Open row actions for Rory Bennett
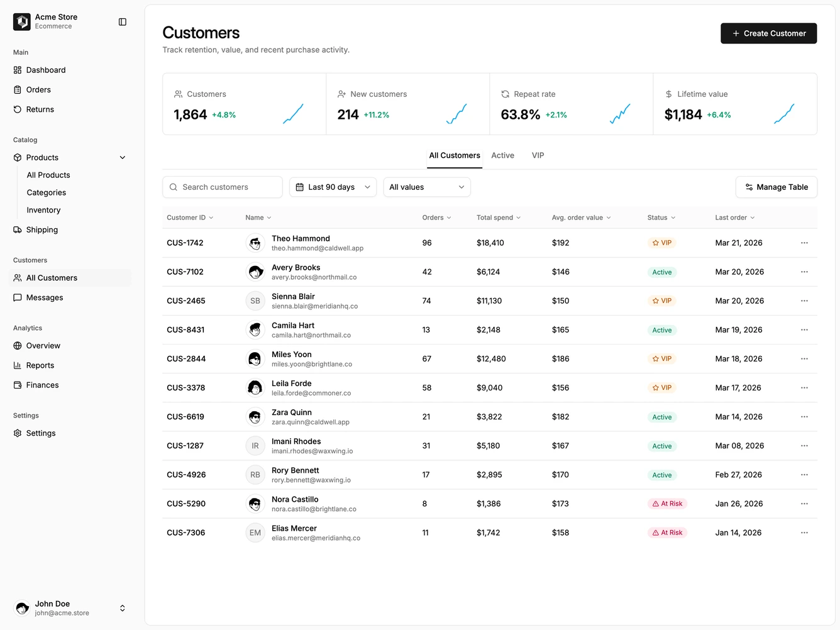This screenshot has height=630, width=840. coord(804,475)
